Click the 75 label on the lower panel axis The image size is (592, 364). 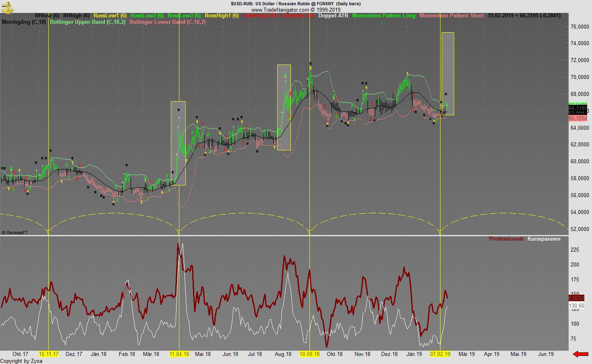click(x=573, y=339)
